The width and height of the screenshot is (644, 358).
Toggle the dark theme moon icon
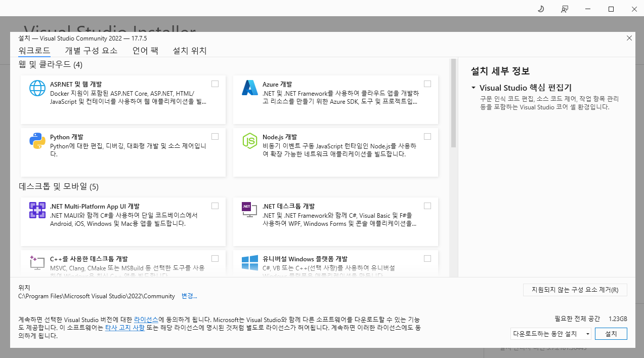[x=540, y=9]
